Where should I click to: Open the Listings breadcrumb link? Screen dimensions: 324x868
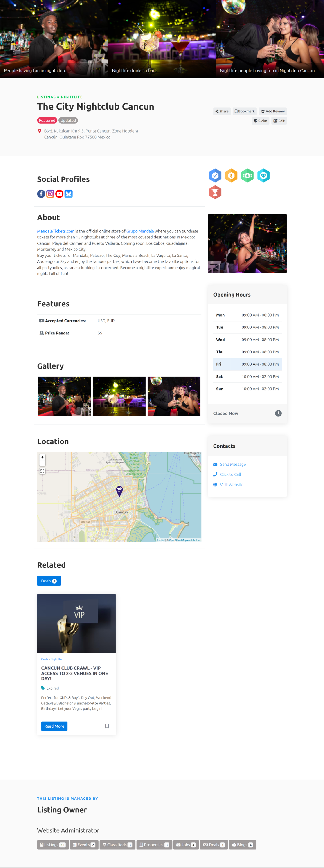[x=47, y=97]
